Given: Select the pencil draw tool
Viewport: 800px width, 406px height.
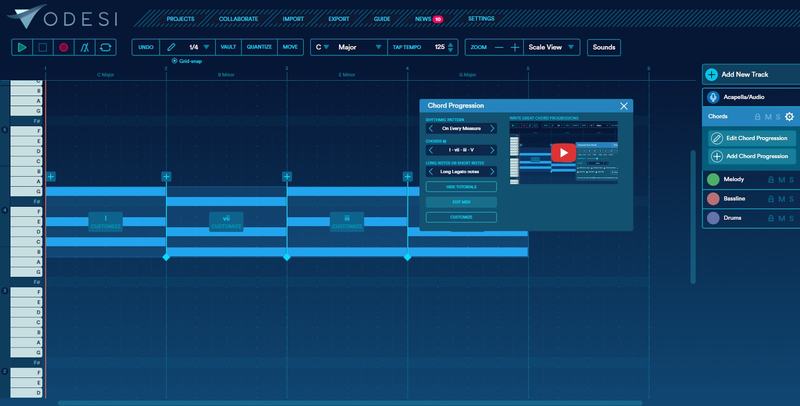Looking at the screenshot, I should tap(172, 47).
